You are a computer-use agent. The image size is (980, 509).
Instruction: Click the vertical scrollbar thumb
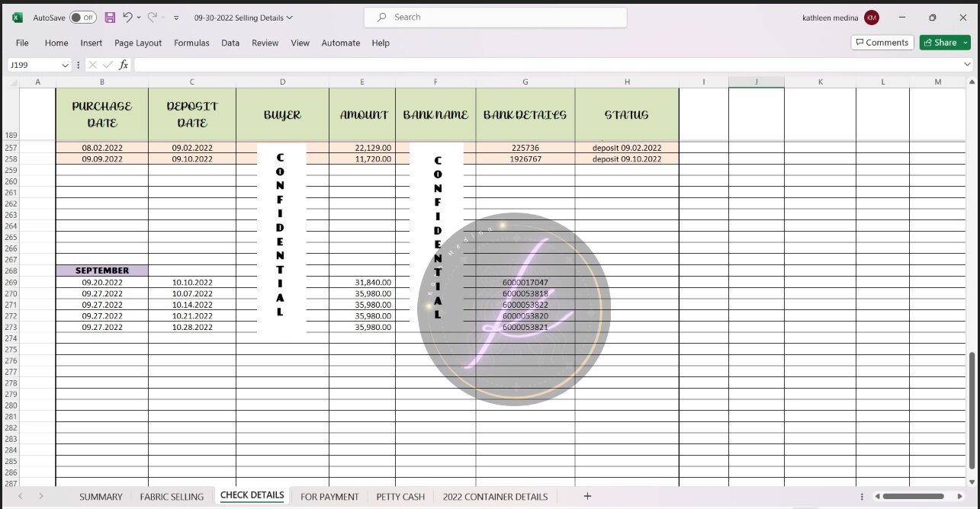[972, 411]
